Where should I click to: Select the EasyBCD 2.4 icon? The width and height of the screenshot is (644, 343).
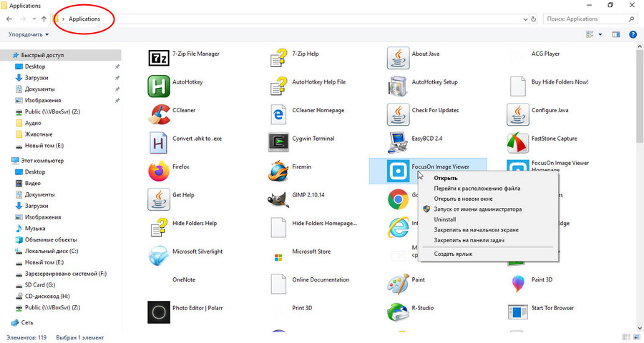[398, 143]
